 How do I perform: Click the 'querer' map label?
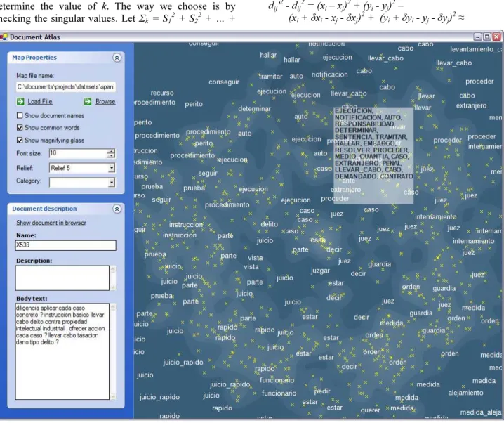371,410
